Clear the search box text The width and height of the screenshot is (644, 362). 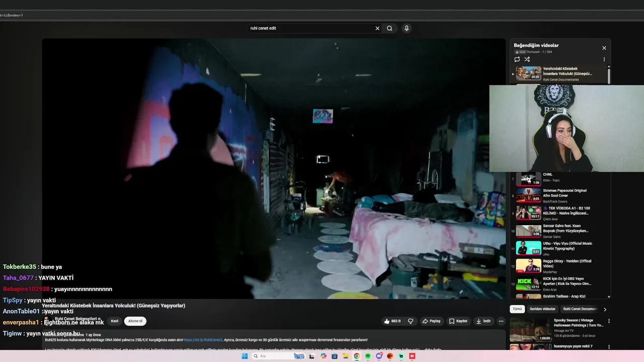[377, 28]
